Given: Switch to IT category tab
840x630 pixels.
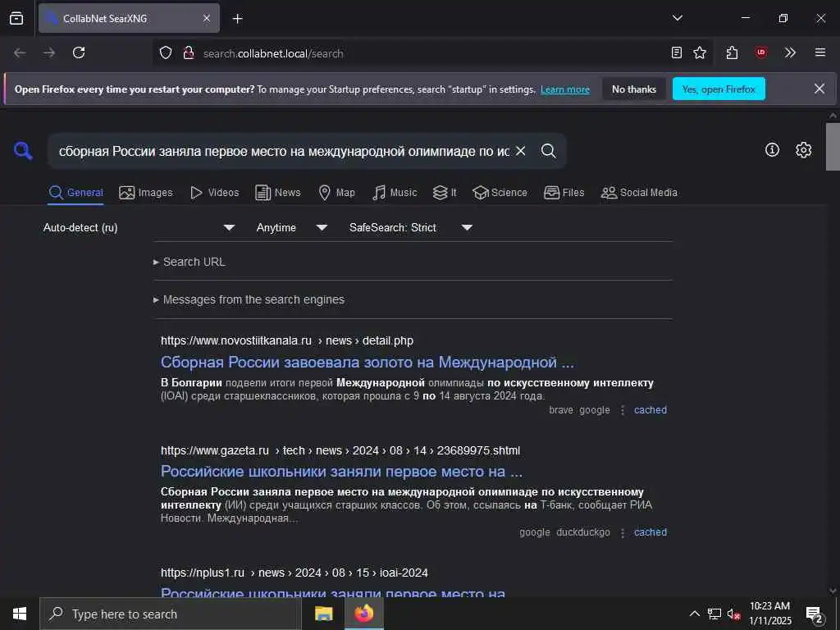Looking at the screenshot, I should coord(445,193).
